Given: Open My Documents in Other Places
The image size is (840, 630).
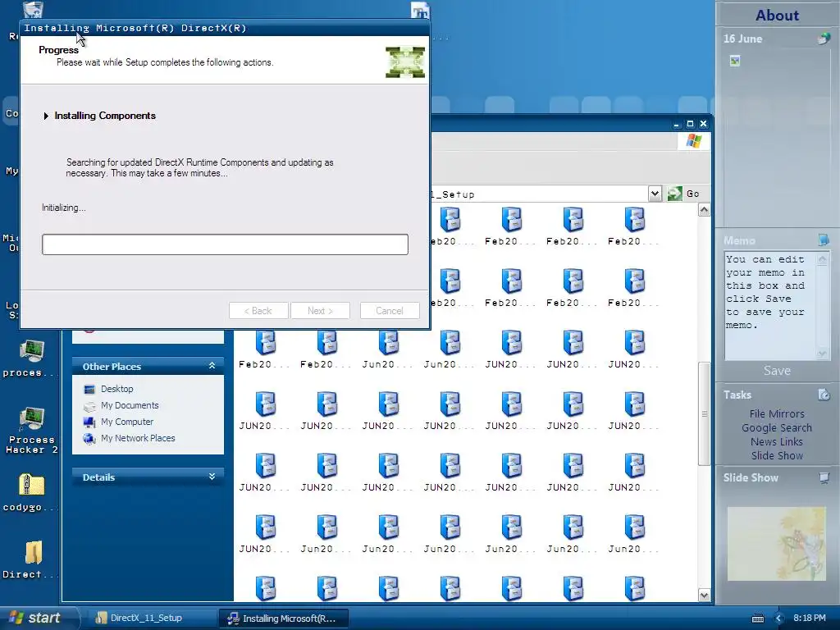Looking at the screenshot, I should coord(130,405).
